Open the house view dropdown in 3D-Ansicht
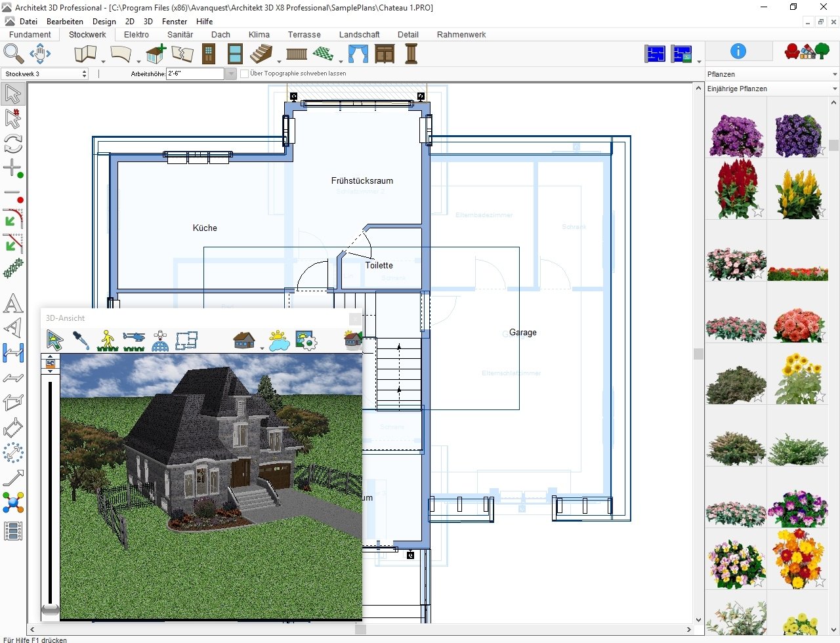 coord(261,347)
